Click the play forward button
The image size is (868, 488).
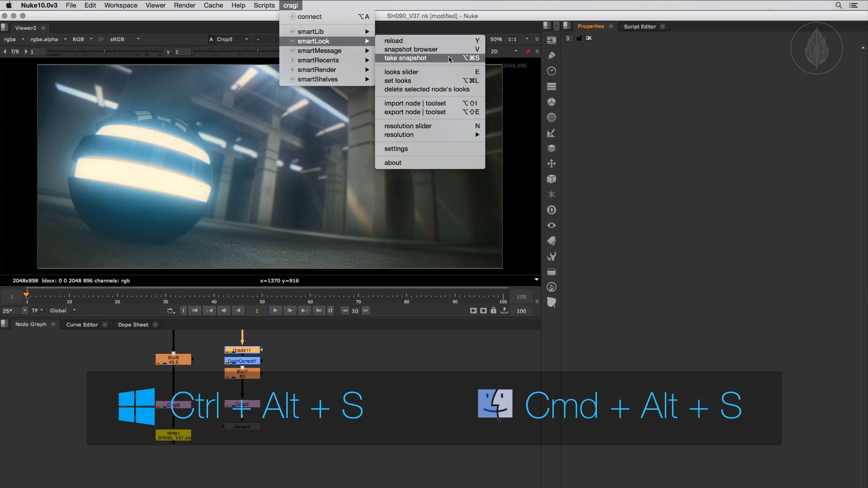pyautogui.click(x=275, y=311)
